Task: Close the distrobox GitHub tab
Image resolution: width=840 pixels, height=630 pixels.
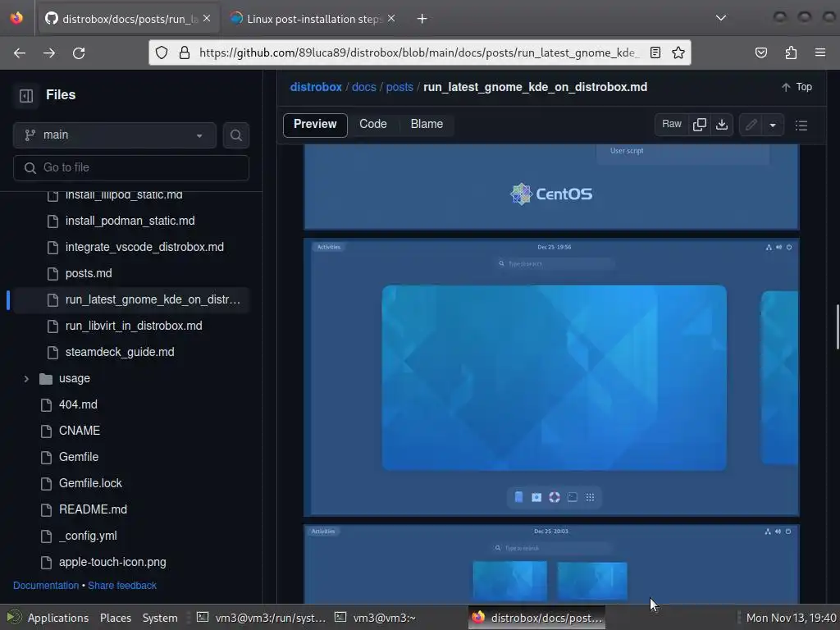Action: point(207,19)
